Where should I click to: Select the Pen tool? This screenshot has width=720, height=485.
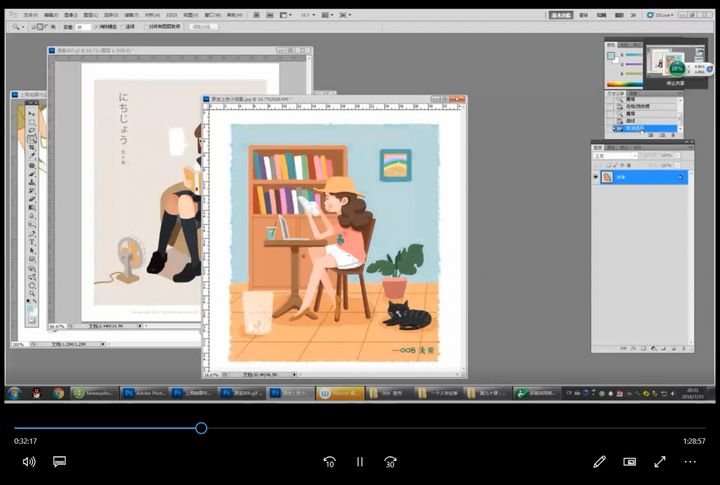[31, 233]
